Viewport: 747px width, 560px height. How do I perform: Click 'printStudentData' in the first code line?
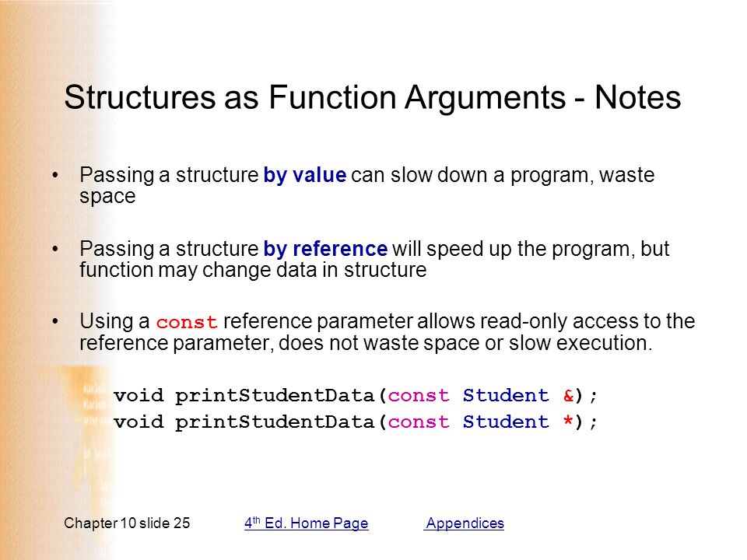[275, 396]
